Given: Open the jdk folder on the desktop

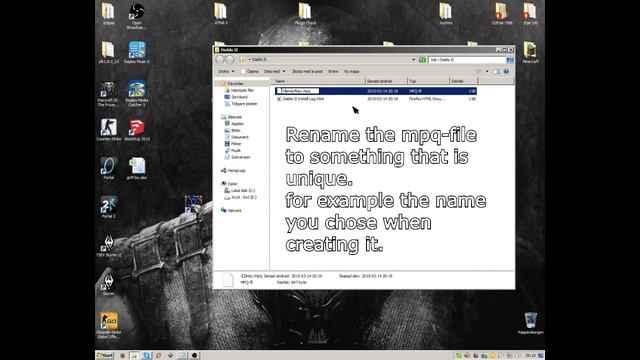Looking at the screenshot, I should [x=109, y=52].
